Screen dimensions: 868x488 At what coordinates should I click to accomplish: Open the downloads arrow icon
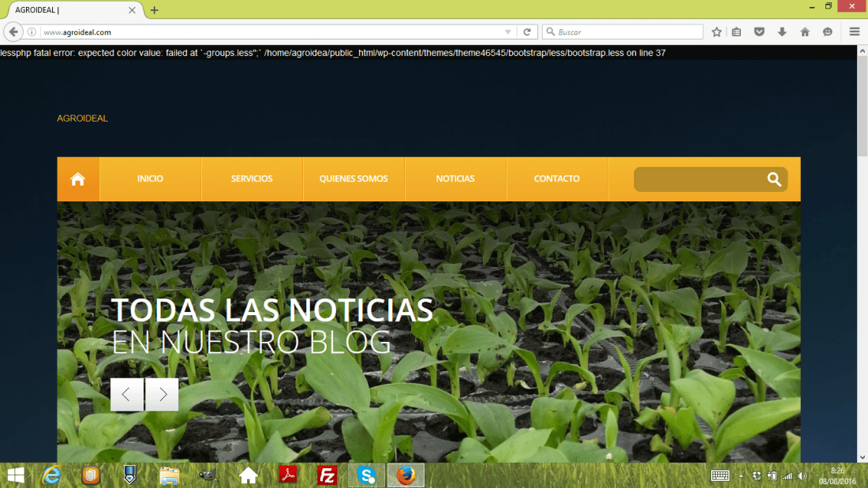pos(782,32)
